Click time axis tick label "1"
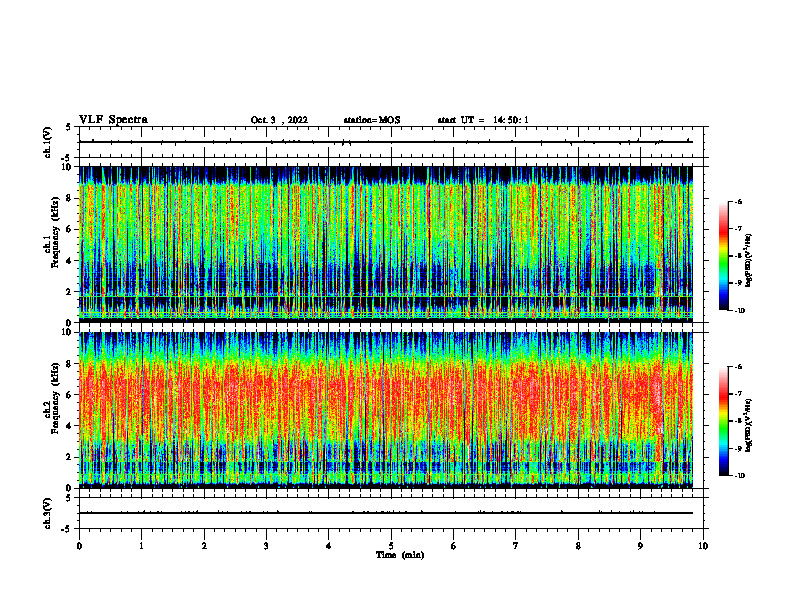 coord(141,546)
